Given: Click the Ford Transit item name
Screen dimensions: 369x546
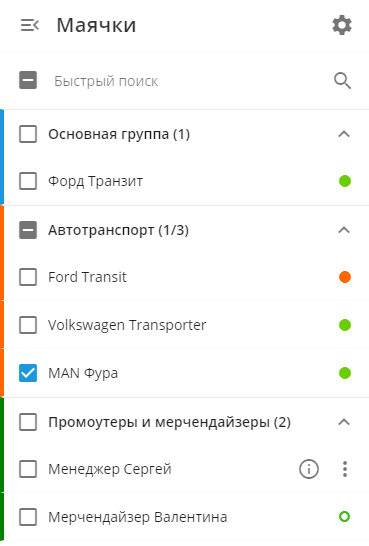Looking at the screenshot, I should 87,277.
